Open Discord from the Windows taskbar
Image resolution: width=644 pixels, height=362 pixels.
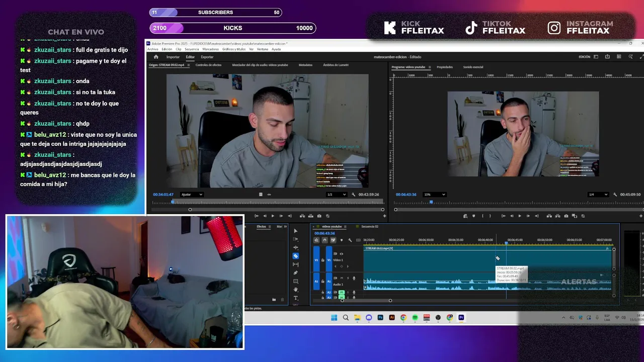(x=369, y=318)
